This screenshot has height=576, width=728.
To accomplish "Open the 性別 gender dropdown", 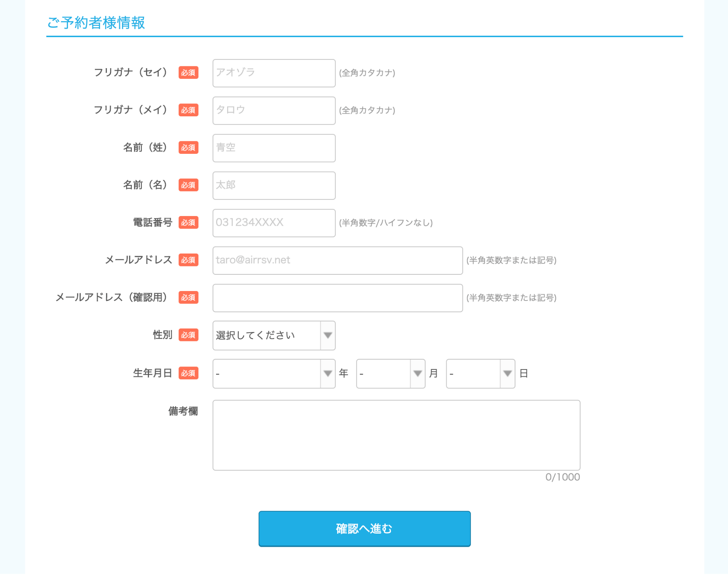I will 274,335.
